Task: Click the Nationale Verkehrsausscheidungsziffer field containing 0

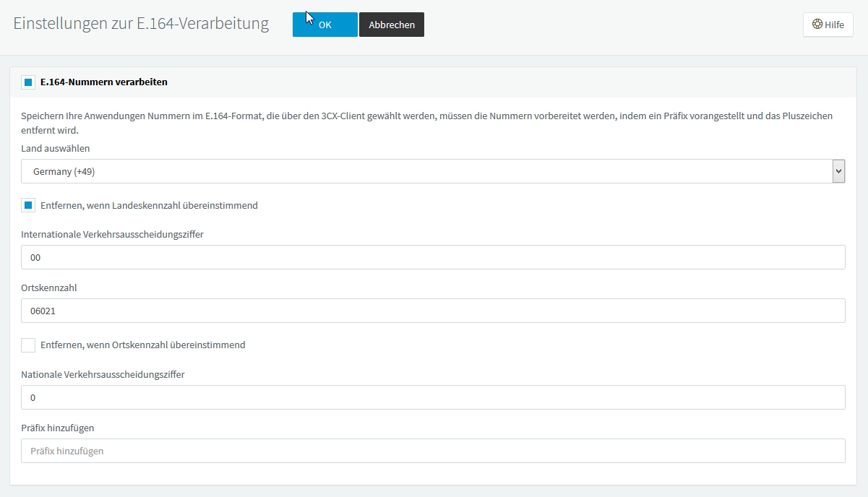Action: pos(433,397)
